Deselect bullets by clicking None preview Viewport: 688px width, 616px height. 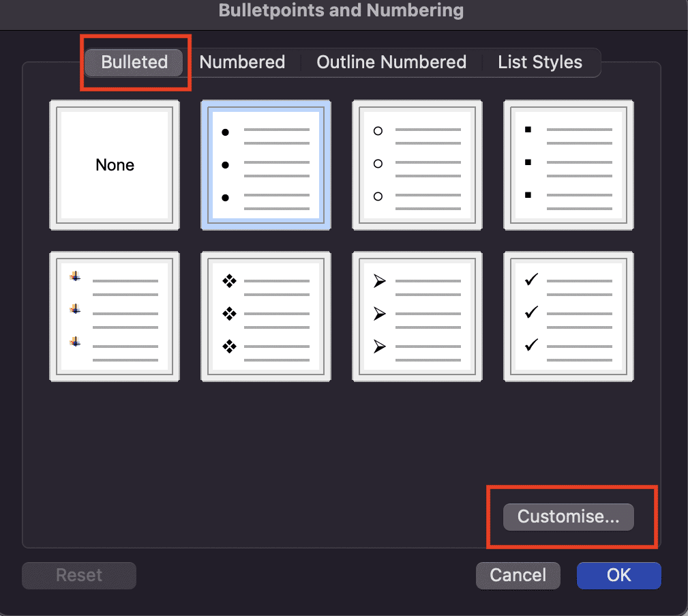[114, 164]
